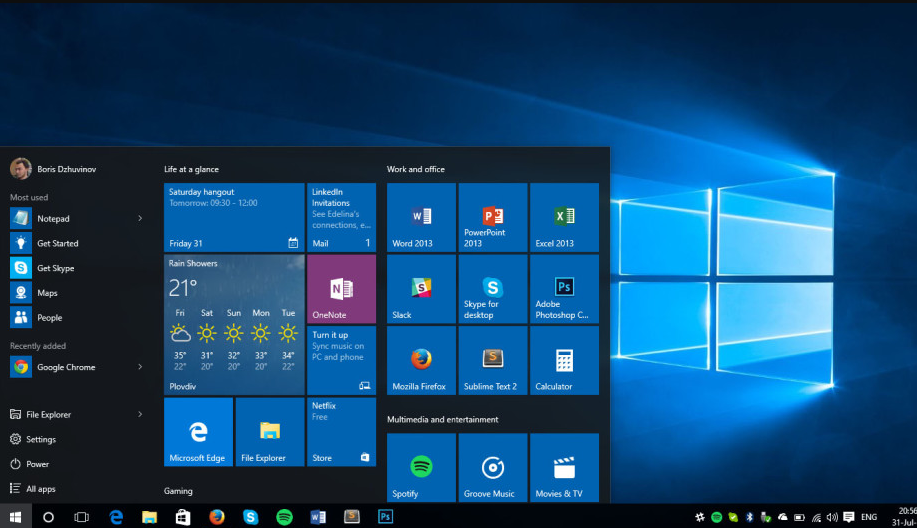Expand the Google Chrome jump list arrow
Screen dimensions: 917x528
140,367
